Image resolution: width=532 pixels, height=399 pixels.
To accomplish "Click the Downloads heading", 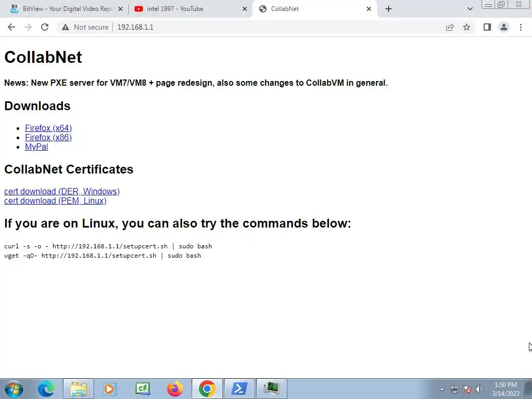I will [x=37, y=106].
